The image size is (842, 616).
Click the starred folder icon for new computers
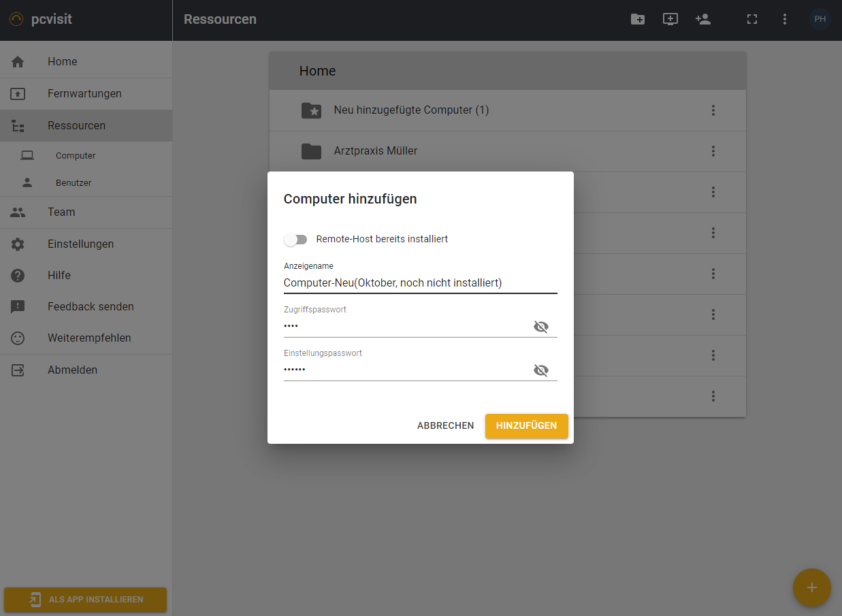click(311, 110)
